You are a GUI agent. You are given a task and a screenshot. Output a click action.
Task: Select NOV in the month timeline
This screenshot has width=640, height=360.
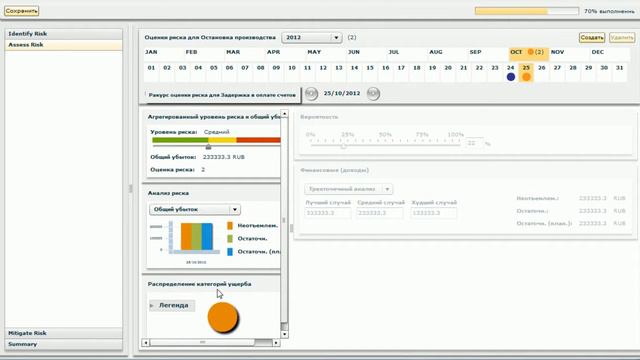pos(557,52)
